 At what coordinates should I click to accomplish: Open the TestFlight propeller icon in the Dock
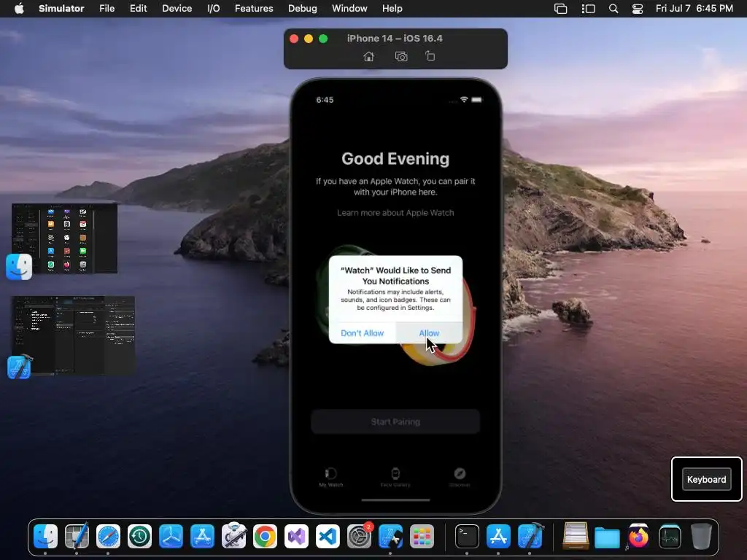tap(171, 537)
